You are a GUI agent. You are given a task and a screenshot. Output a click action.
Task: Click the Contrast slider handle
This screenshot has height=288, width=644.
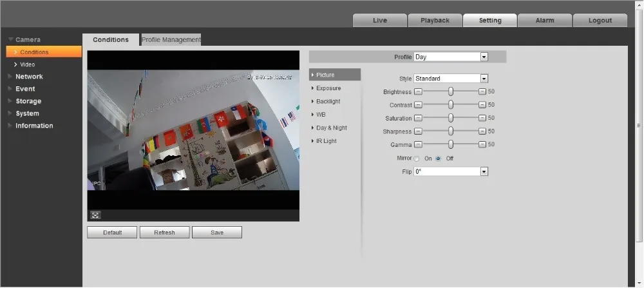tap(451, 105)
